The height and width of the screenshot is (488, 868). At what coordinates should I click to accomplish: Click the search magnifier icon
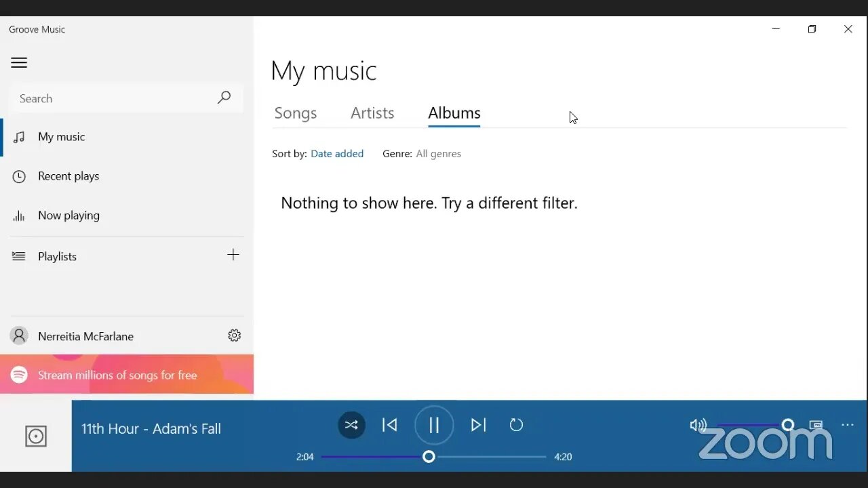[224, 98]
